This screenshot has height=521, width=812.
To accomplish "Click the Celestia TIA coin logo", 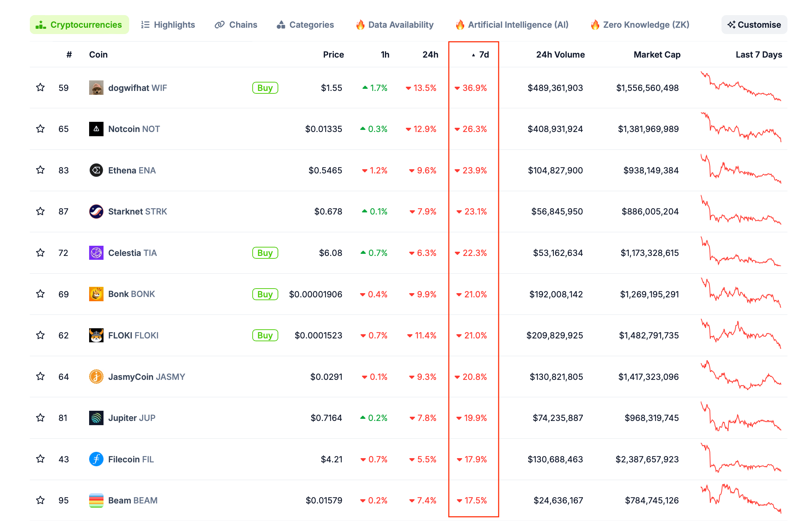I will click(x=96, y=253).
